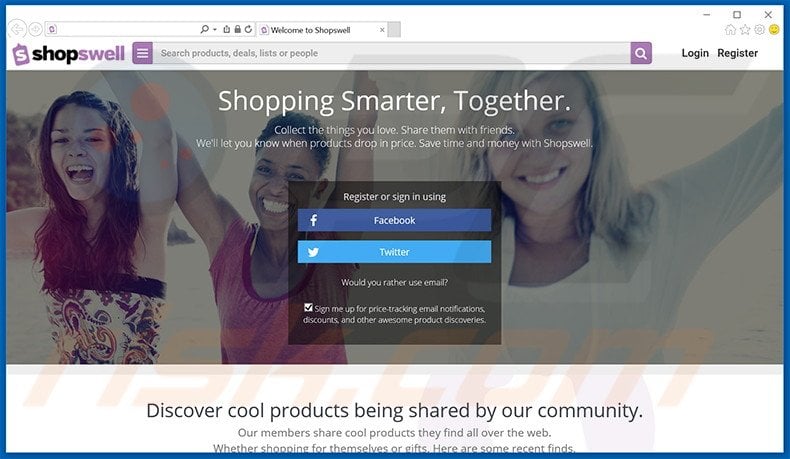The height and width of the screenshot is (459, 790).
Task: Click the browser forward arrow
Action: [x=35, y=30]
